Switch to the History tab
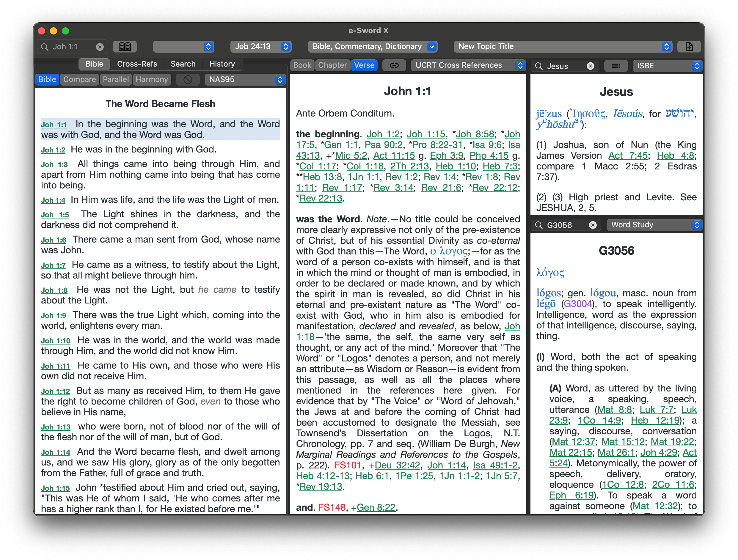738x560 pixels. [222, 64]
